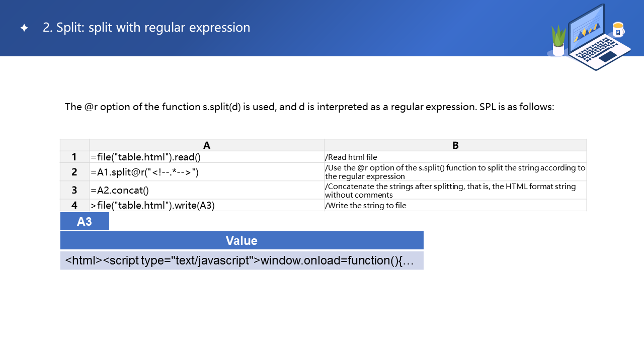This screenshot has height=362, width=644.
Task: Click the coffee mug icon
Action: pyautogui.click(x=618, y=29)
